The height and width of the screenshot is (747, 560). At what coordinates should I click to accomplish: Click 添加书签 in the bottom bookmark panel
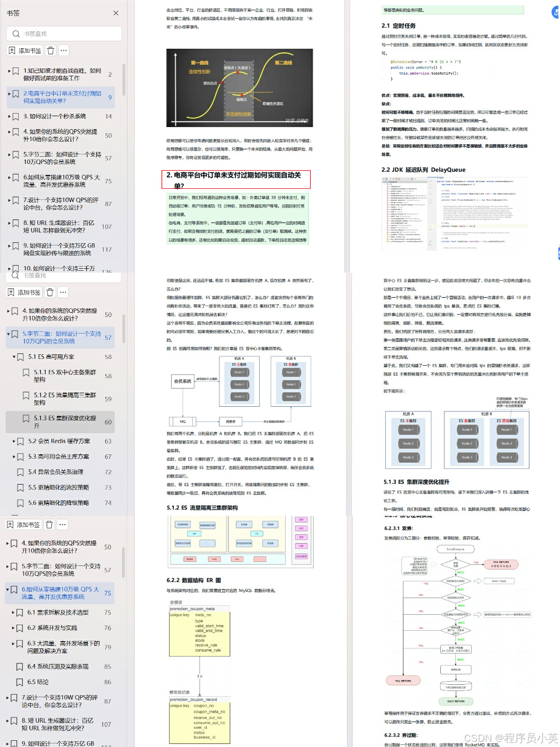click(23, 524)
